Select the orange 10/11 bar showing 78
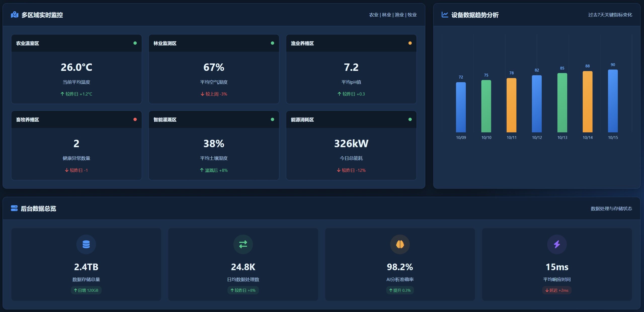644x312 pixels. click(511, 105)
